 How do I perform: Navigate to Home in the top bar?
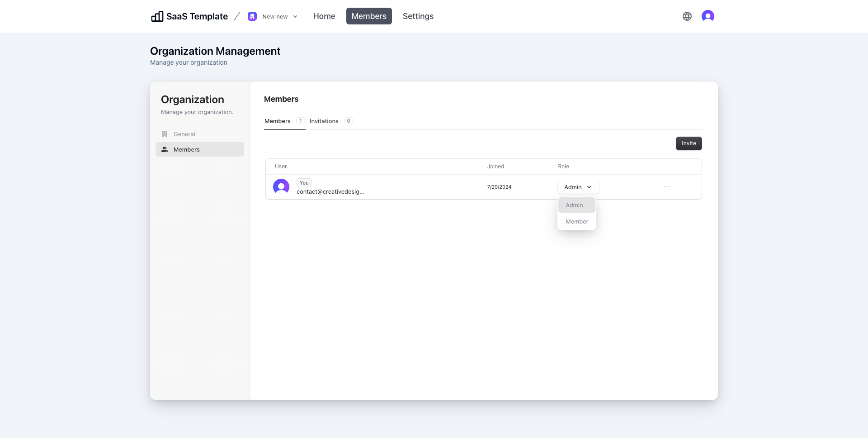tap(324, 16)
